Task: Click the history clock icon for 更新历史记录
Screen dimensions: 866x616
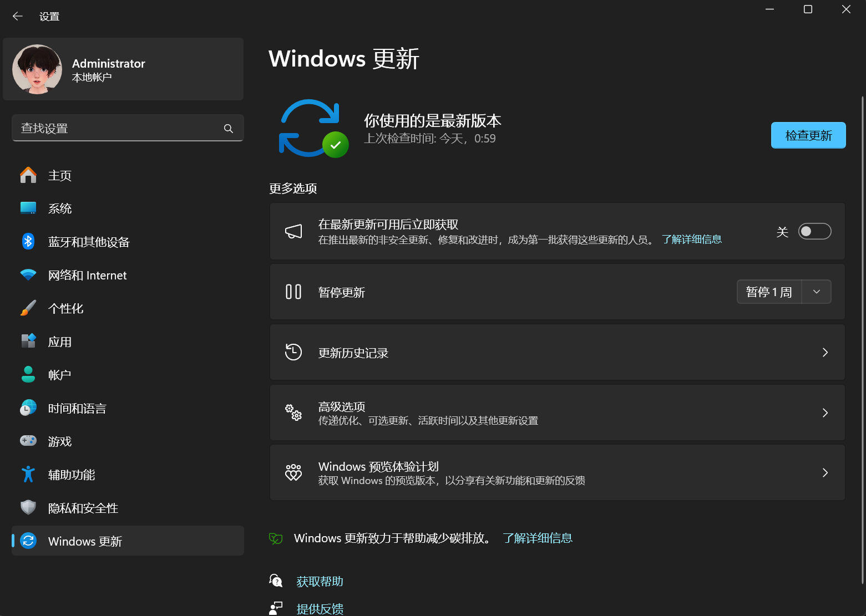Action: 293,352
